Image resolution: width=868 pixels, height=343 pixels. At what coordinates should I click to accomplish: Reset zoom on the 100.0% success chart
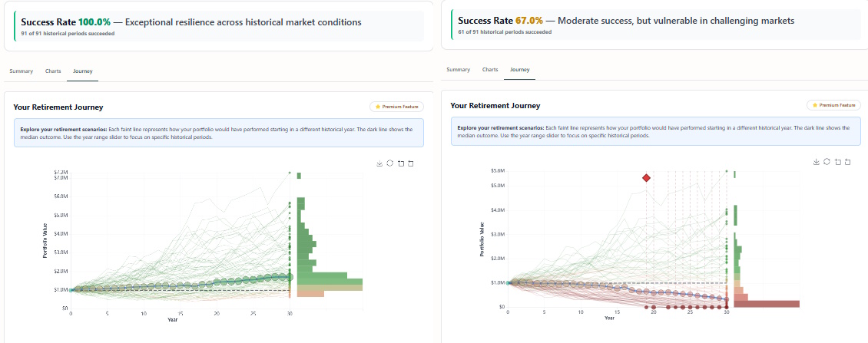[x=411, y=163]
